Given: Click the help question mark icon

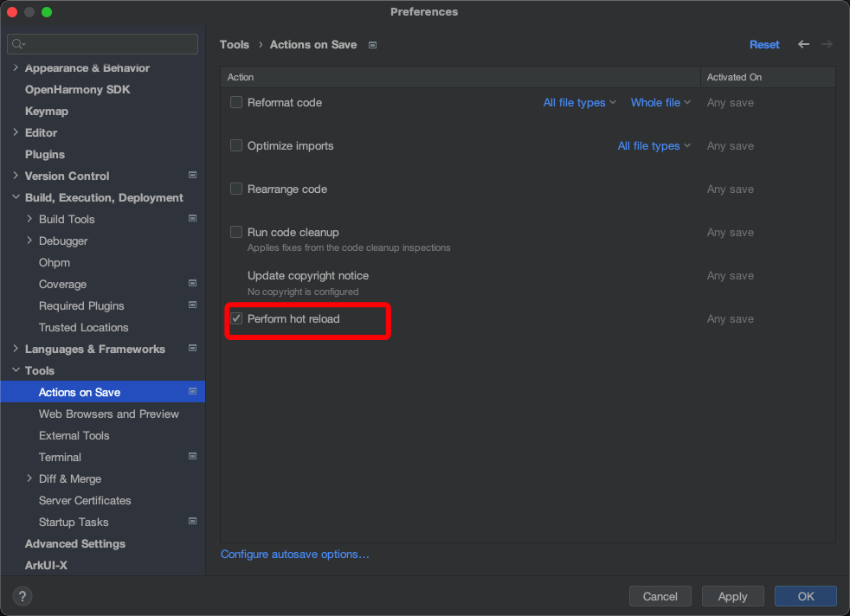Looking at the screenshot, I should 23,595.
